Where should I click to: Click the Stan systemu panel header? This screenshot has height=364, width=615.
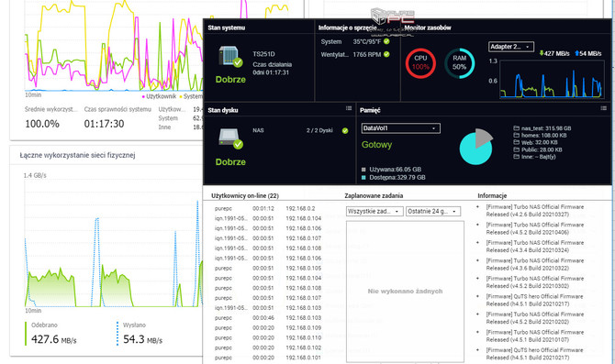[x=227, y=28]
